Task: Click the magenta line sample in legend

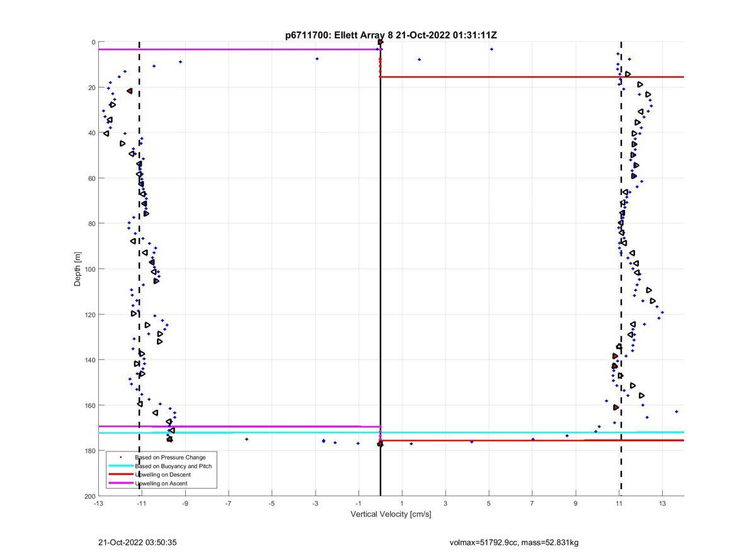Action: [x=120, y=483]
